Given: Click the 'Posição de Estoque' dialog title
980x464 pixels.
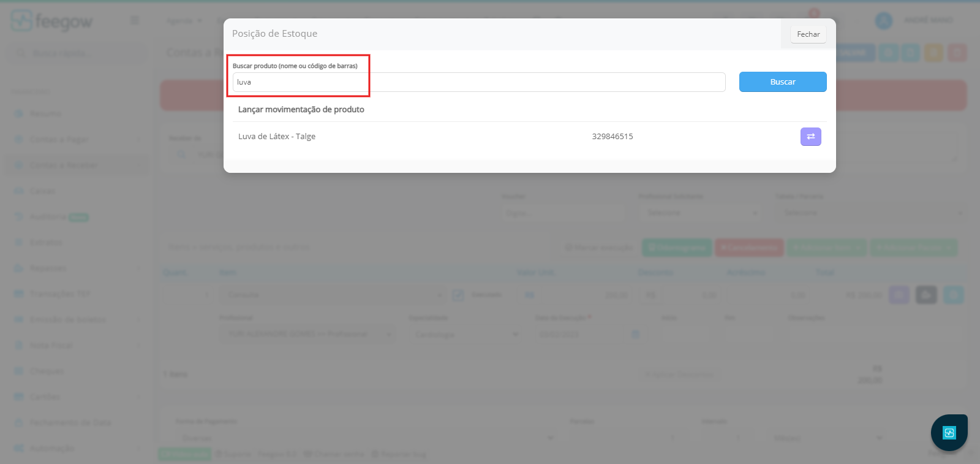Looking at the screenshot, I should click(x=274, y=34).
